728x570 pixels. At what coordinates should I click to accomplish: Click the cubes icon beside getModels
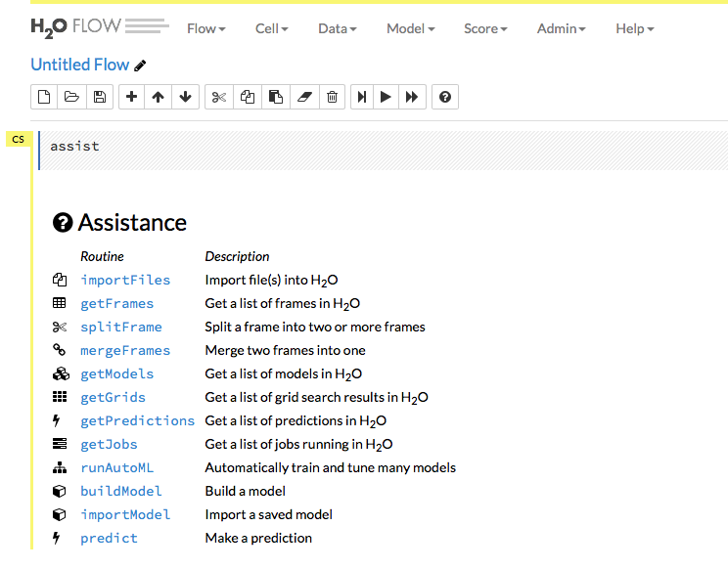61,373
